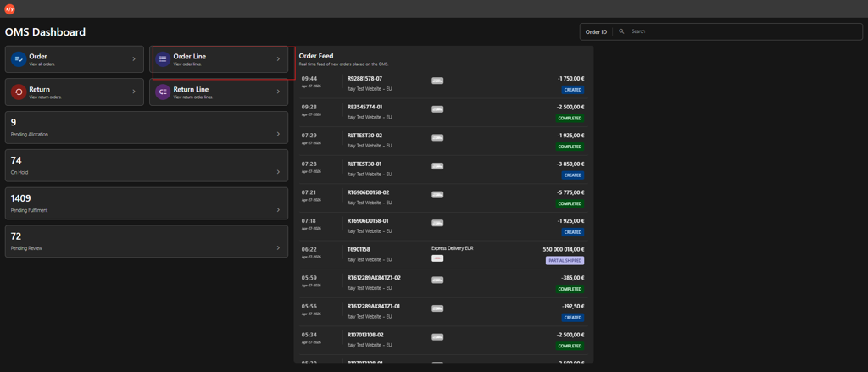Click the red Return icon

coord(19,92)
